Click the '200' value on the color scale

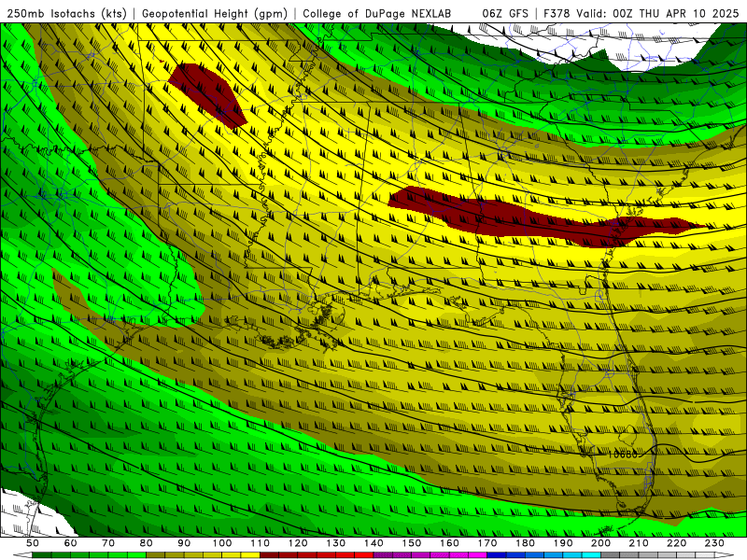[600, 543]
